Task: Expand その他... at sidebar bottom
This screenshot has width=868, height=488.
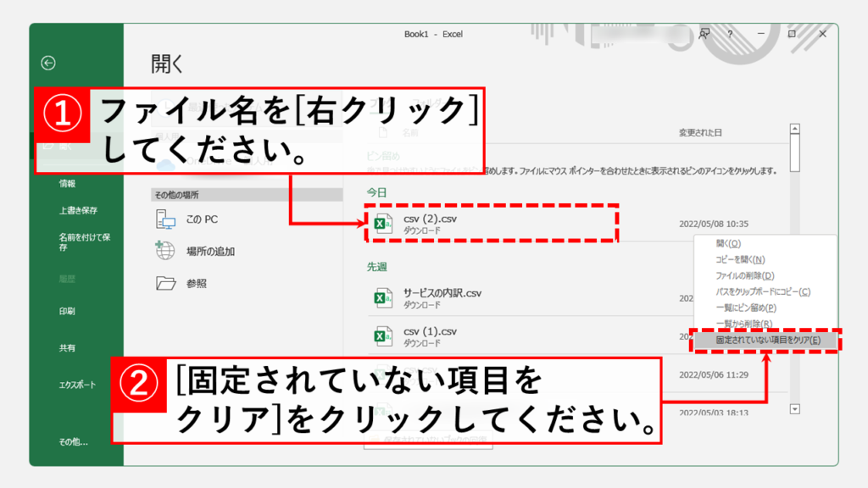Action: point(73,441)
